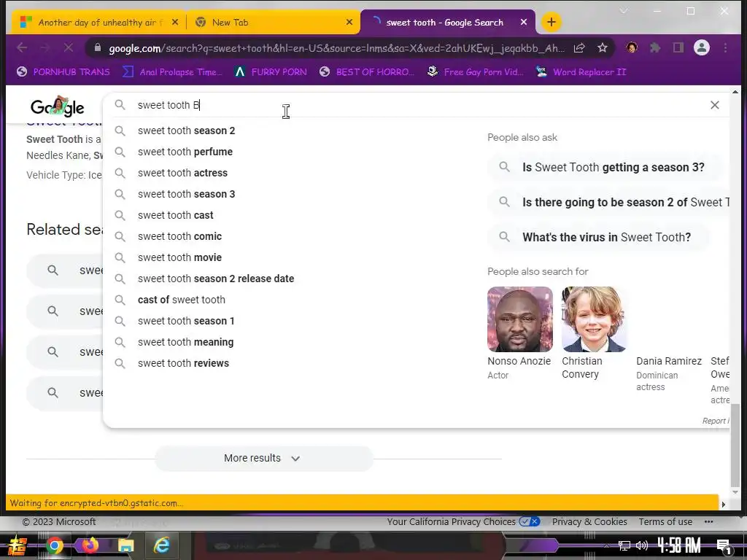Click the padlock site info icon
The height and width of the screenshot is (560, 747).
click(x=98, y=47)
